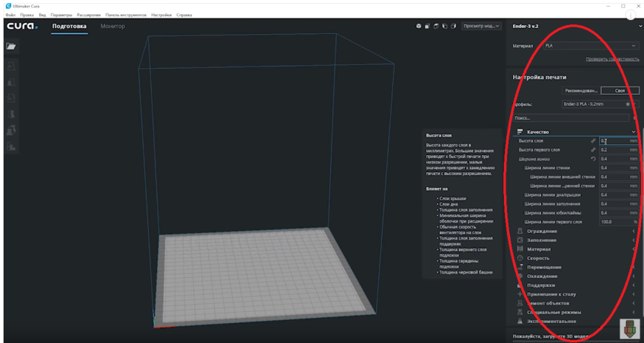The width and height of the screenshot is (644, 343).
Task: Open the Панель инструментов menu
Action: click(x=126, y=15)
